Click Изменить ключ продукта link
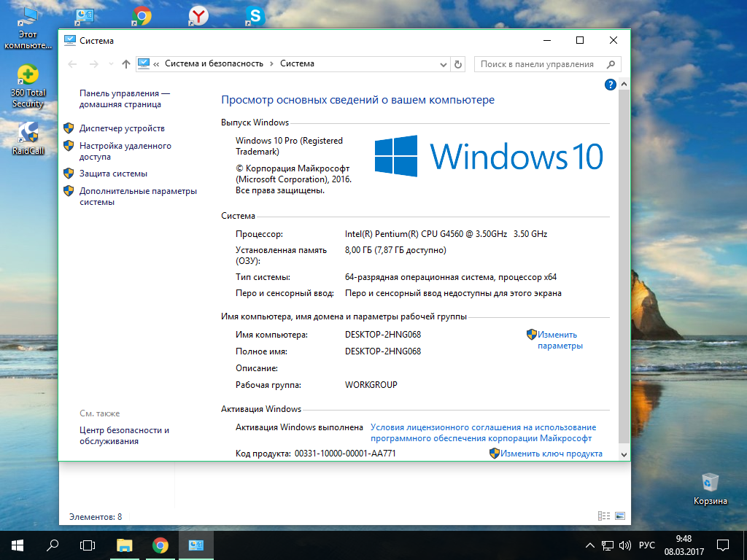The image size is (747, 560). 551,454
